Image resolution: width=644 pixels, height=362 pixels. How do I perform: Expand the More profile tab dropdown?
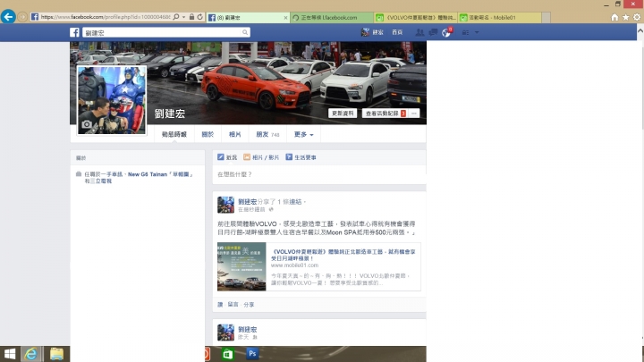tap(303, 134)
